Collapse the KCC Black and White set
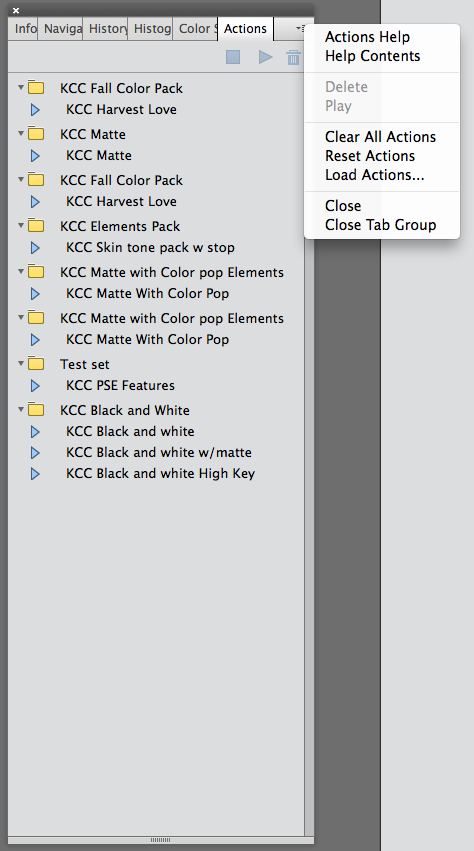This screenshot has height=851, width=474. 21,409
